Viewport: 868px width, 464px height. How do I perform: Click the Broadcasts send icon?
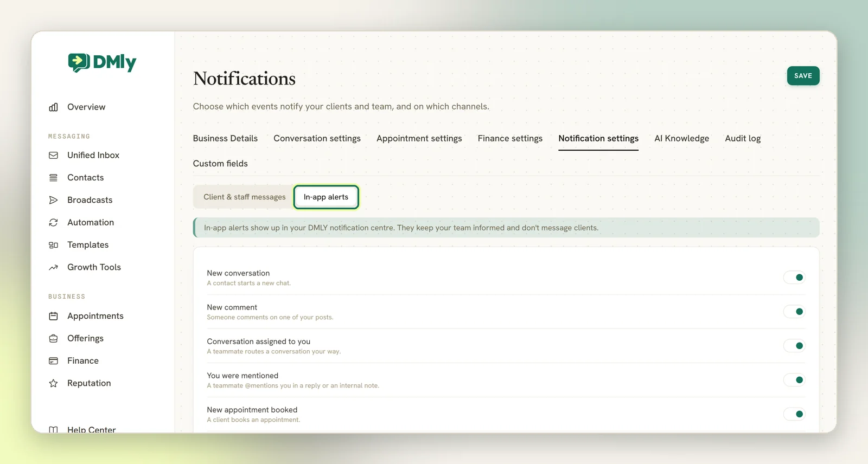click(53, 200)
